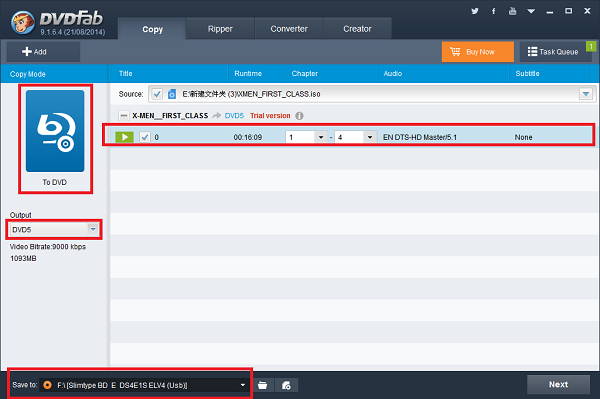This screenshot has height=399, width=600.
Task: Click the source path E: XMEN_FIRST_CLASS.iso text
Action: (251, 94)
